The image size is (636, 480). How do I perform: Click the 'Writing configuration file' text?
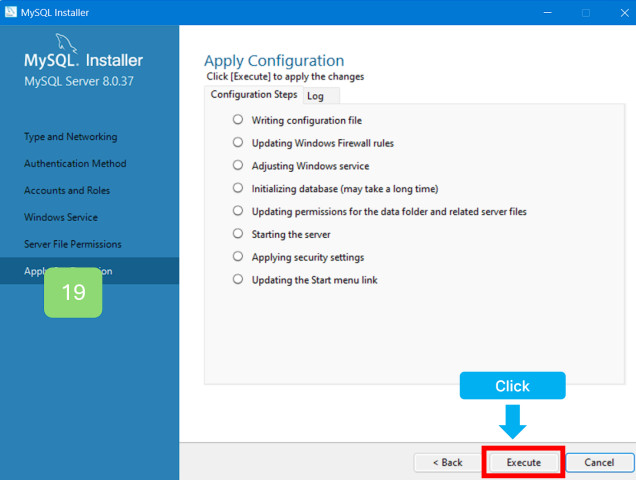tap(307, 121)
